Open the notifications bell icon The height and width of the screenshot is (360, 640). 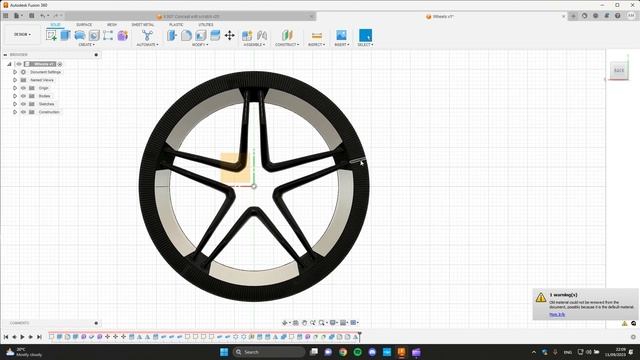point(606,16)
